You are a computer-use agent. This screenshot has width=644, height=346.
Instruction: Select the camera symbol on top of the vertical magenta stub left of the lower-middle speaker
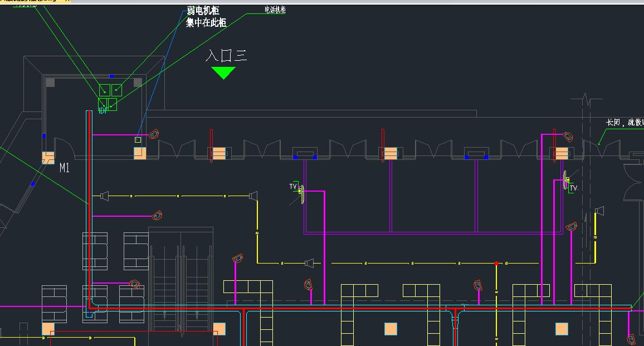(237, 258)
